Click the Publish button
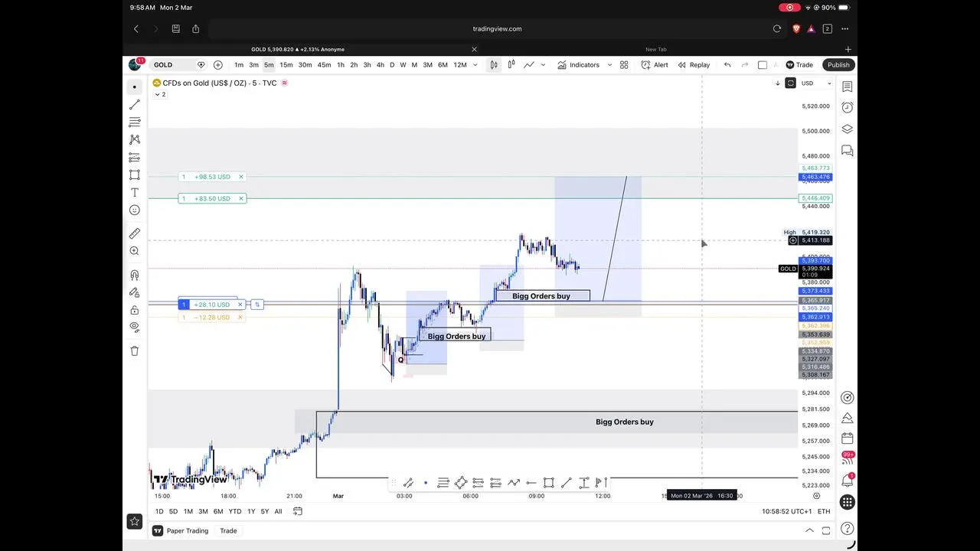Image resolution: width=980 pixels, height=551 pixels. (838, 65)
